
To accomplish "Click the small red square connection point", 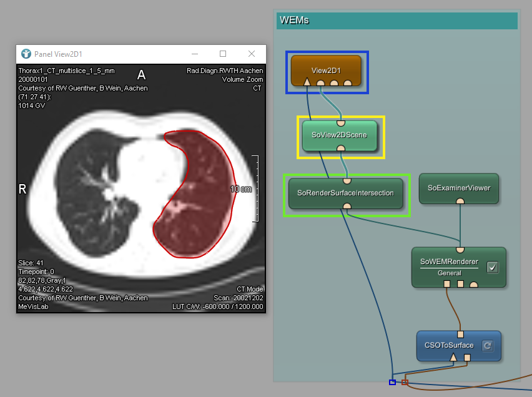I will [x=405, y=382].
